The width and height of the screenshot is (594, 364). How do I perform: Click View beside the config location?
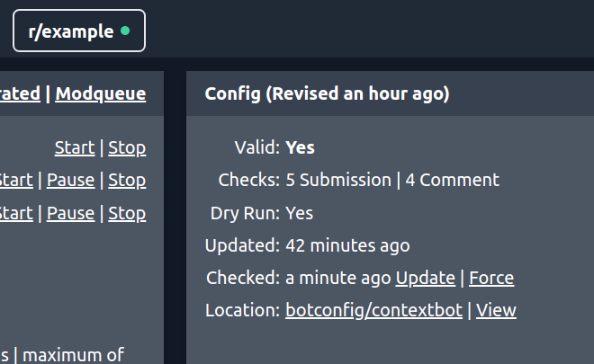[x=496, y=310]
